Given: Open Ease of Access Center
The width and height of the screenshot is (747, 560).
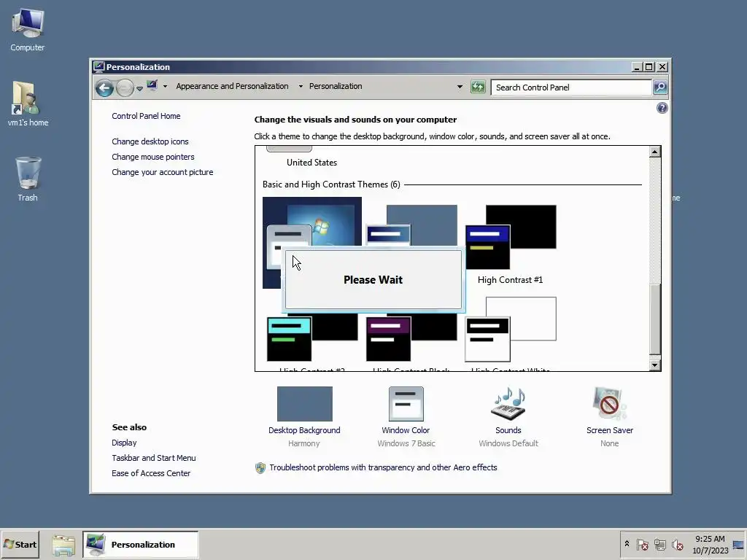Looking at the screenshot, I should pyautogui.click(x=150, y=472).
